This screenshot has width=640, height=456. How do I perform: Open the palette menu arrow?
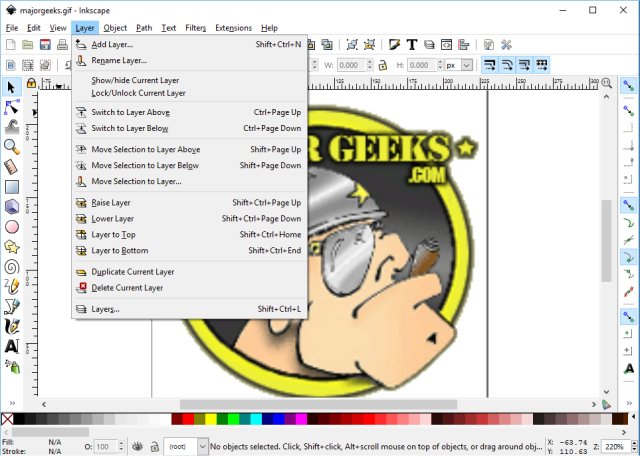coord(634,417)
